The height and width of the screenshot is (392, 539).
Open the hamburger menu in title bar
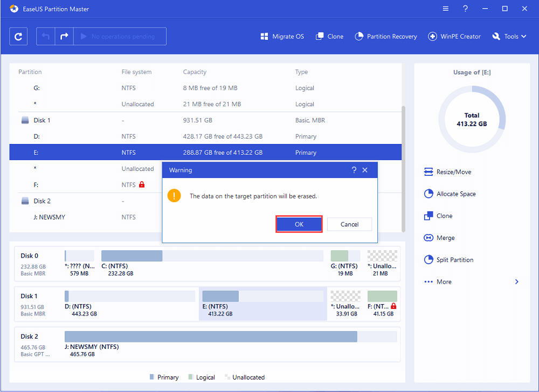coord(446,9)
